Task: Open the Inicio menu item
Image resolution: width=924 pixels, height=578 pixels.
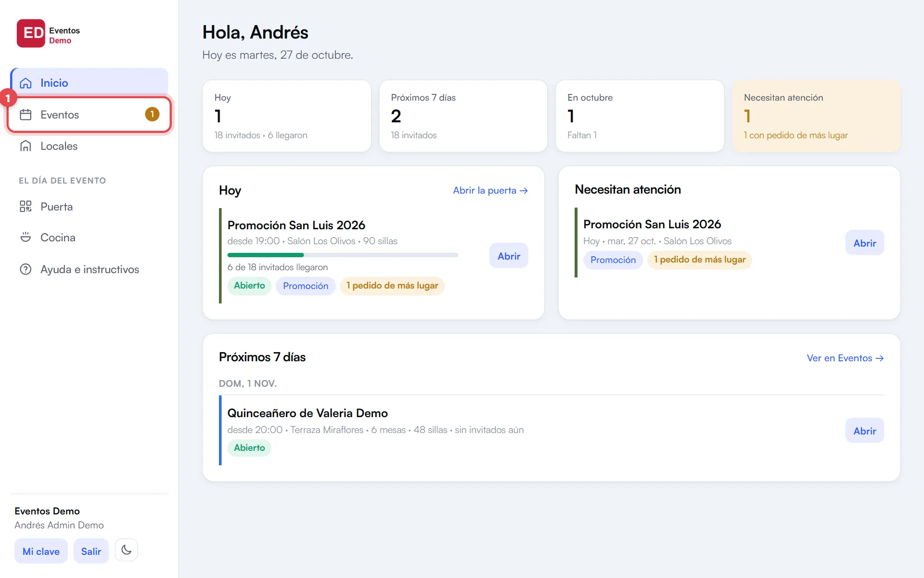Action: (x=90, y=83)
